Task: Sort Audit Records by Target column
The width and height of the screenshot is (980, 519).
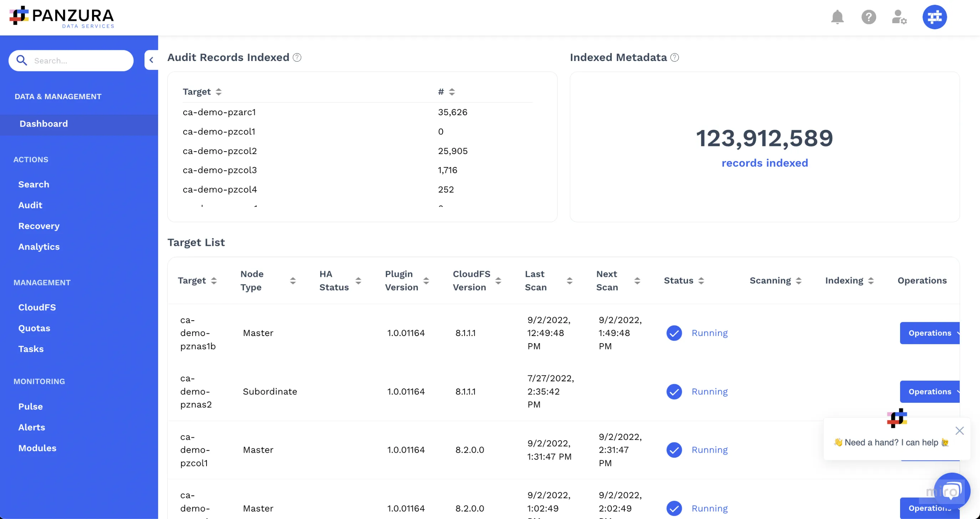Action: click(218, 92)
